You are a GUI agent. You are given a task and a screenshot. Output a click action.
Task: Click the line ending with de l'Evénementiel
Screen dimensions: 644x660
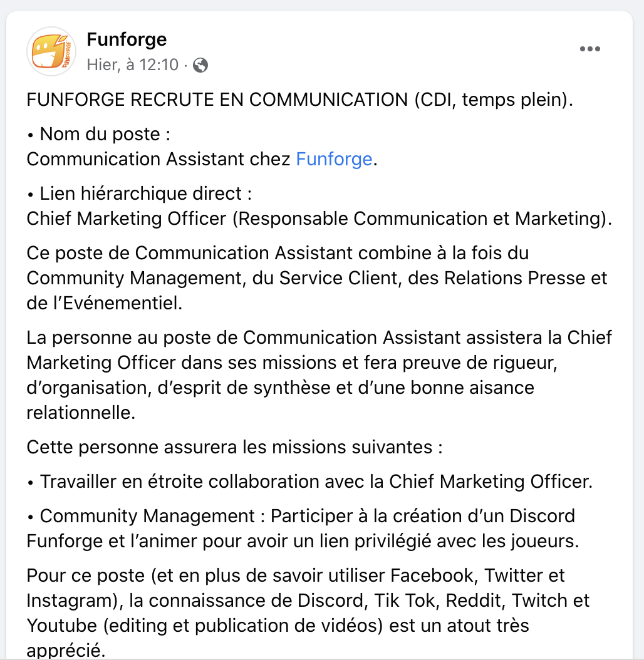click(105, 303)
